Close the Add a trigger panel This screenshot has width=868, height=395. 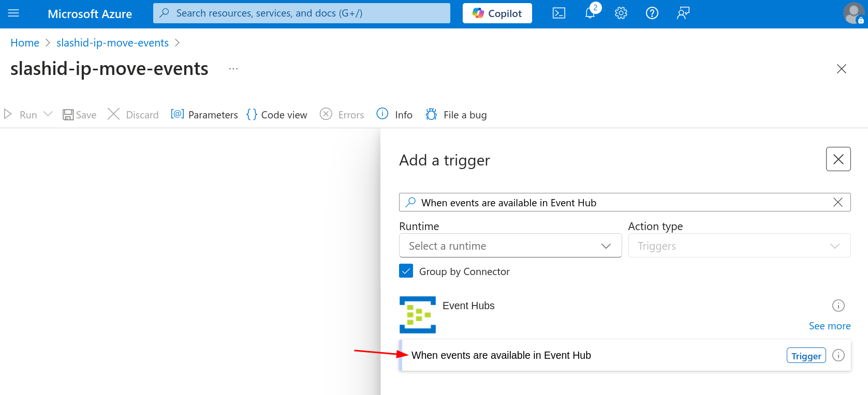tap(838, 159)
